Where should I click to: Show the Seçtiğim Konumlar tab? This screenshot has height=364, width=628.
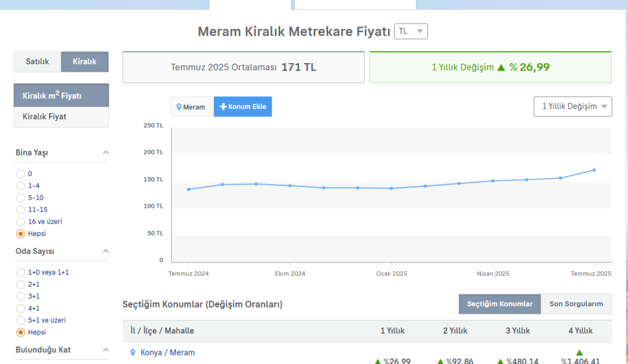click(x=500, y=304)
